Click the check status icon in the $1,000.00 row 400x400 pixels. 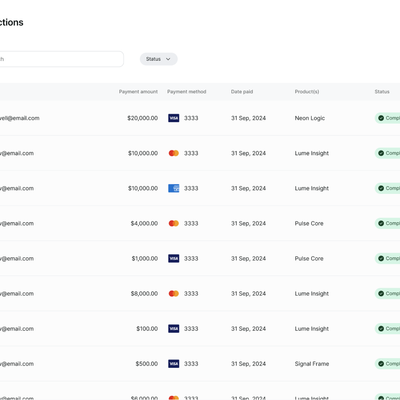coord(381,258)
